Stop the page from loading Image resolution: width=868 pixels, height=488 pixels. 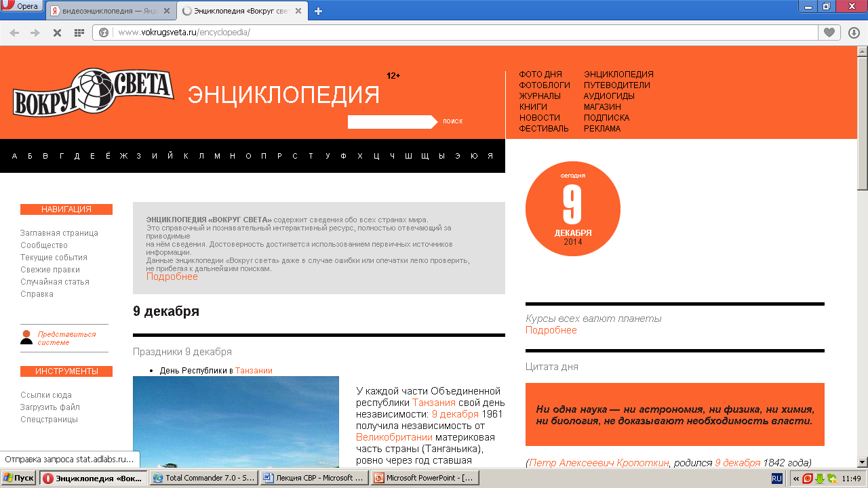[58, 33]
